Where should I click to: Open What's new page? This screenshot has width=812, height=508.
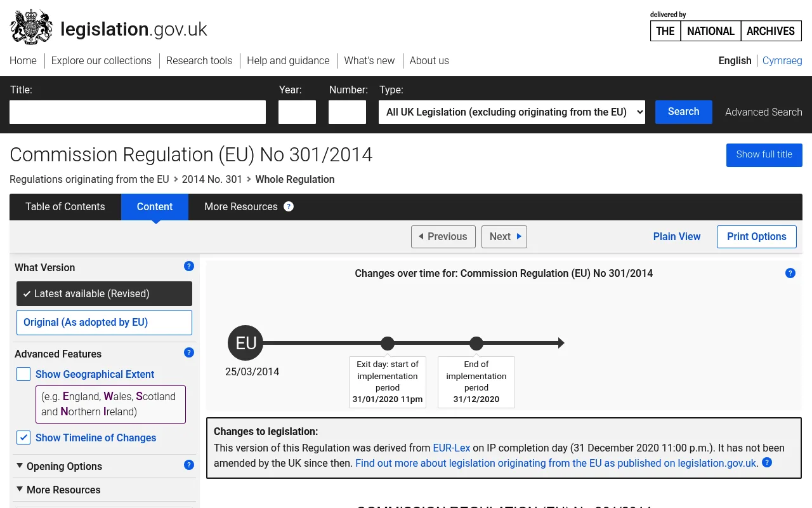369,61
